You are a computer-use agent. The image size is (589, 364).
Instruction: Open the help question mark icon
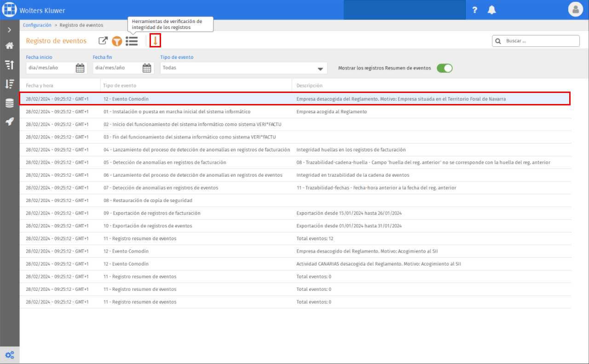(475, 10)
